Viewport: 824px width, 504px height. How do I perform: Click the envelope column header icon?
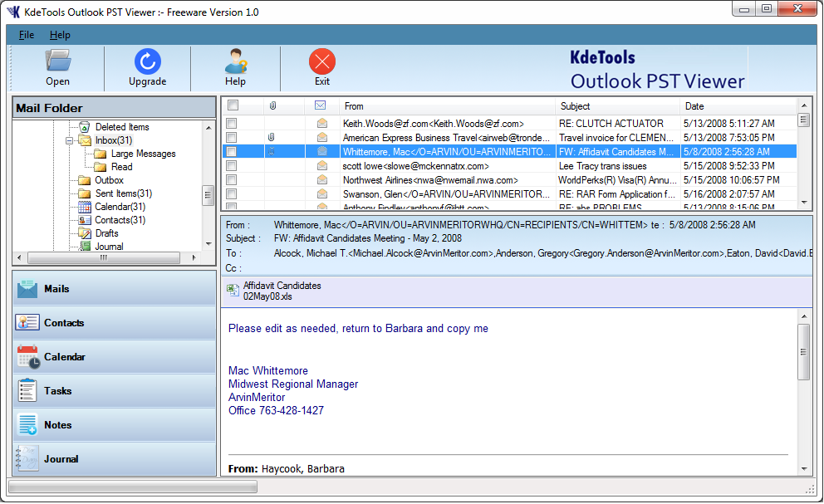point(320,105)
